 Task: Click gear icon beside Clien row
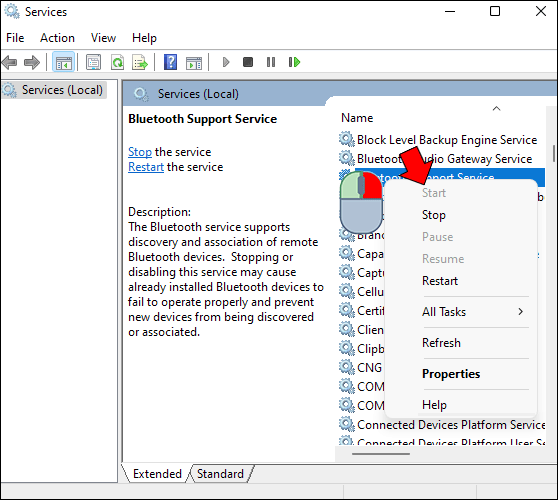[x=347, y=329]
